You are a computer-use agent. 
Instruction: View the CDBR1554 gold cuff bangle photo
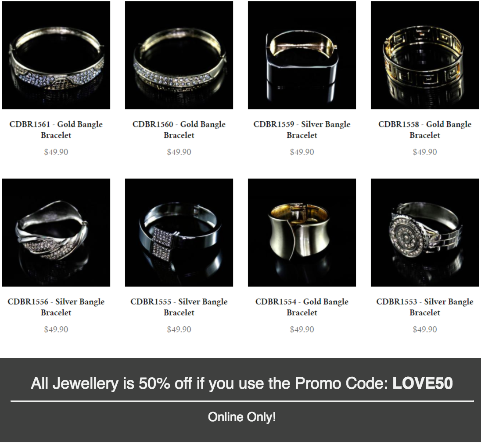(x=302, y=233)
